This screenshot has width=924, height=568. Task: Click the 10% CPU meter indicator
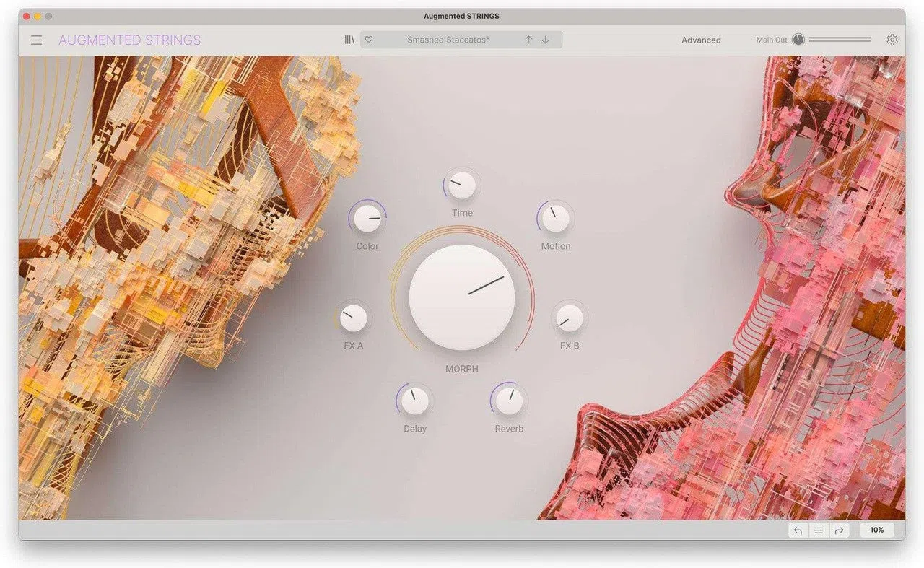(x=876, y=530)
